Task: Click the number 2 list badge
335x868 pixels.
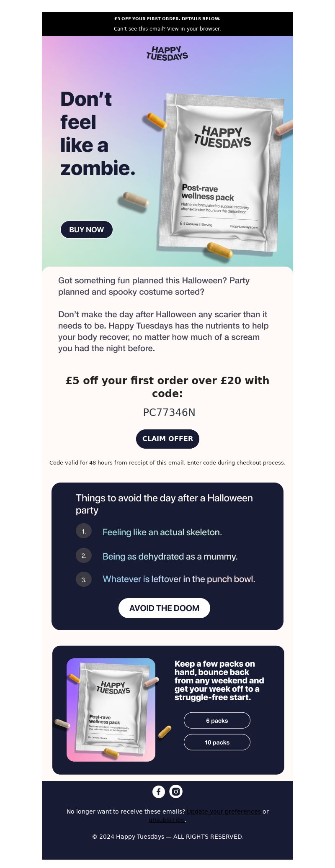Action: [x=84, y=555]
